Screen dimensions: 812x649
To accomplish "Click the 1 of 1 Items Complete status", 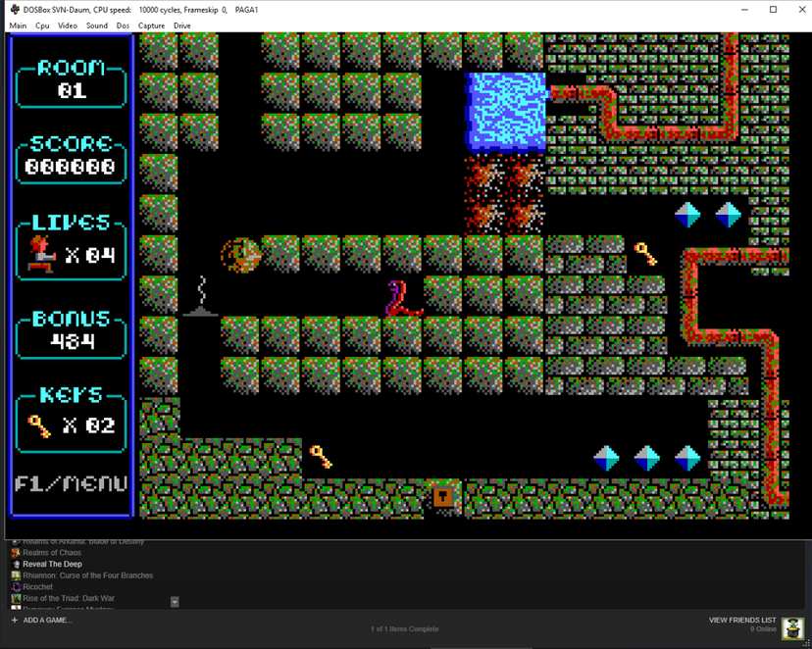I will [404, 629].
